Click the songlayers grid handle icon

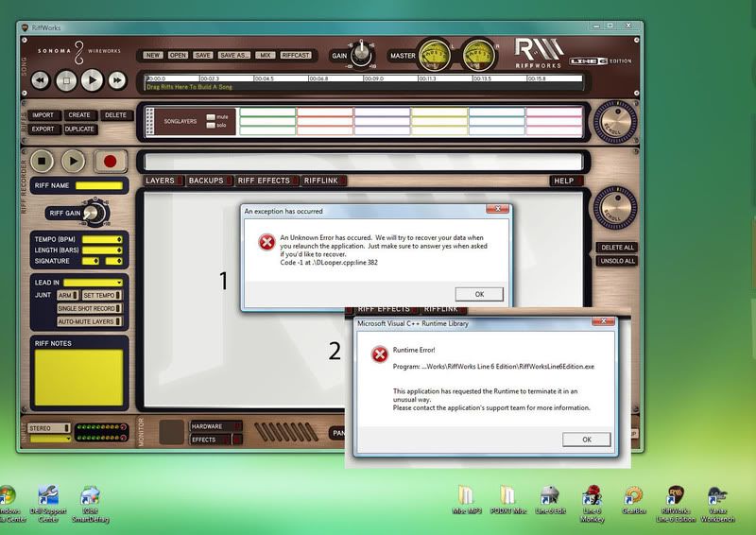(150, 121)
